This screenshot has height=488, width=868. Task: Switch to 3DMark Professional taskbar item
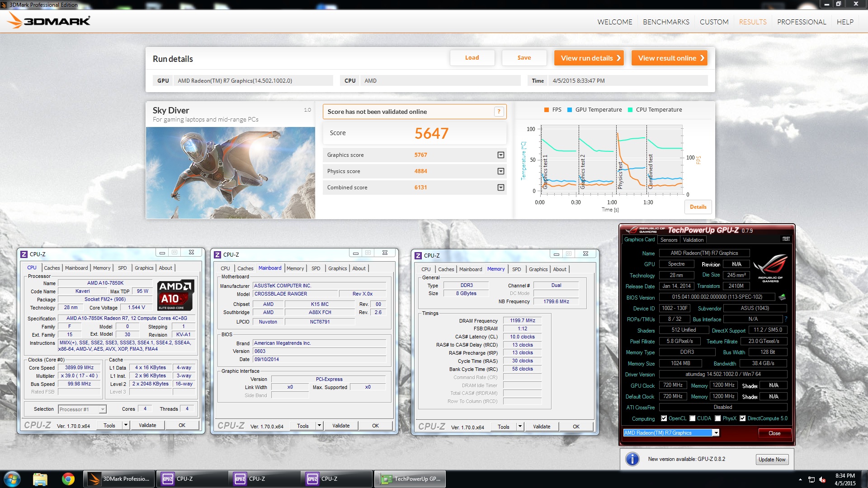(x=119, y=479)
